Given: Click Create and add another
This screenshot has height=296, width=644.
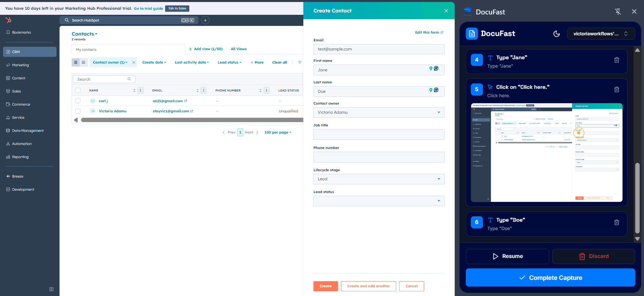Looking at the screenshot, I should pos(369,286).
